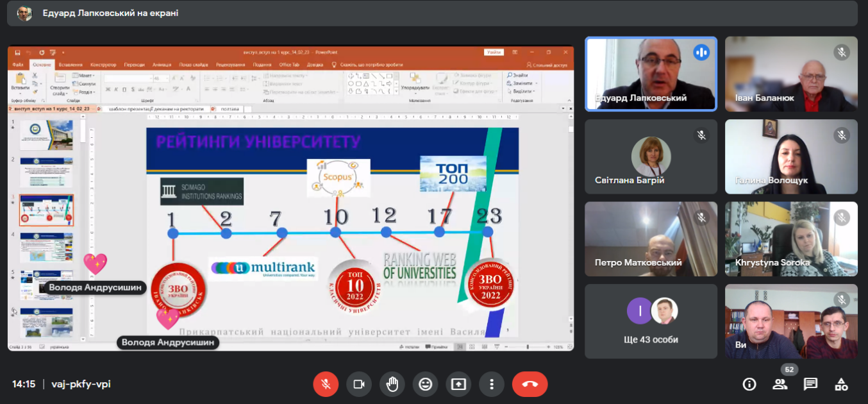Open the chat panel icon
Screen dimensions: 868x404
click(x=810, y=384)
